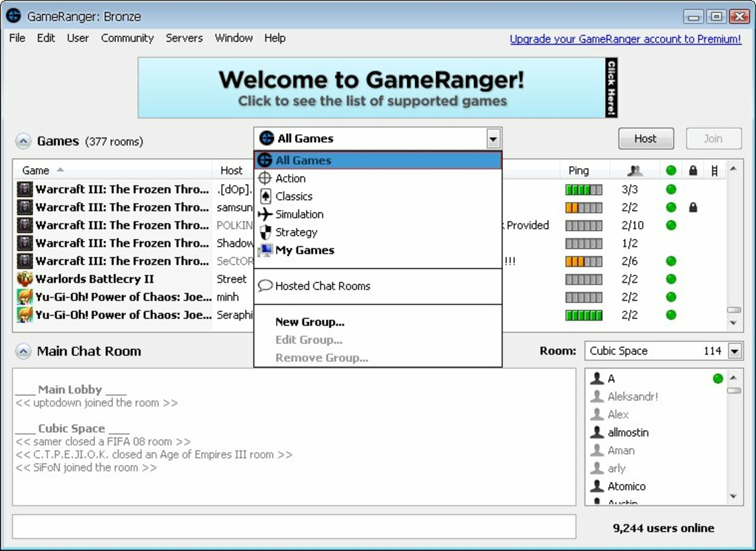Open the User menu
The image size is (756, 551).
coord(78,38)
